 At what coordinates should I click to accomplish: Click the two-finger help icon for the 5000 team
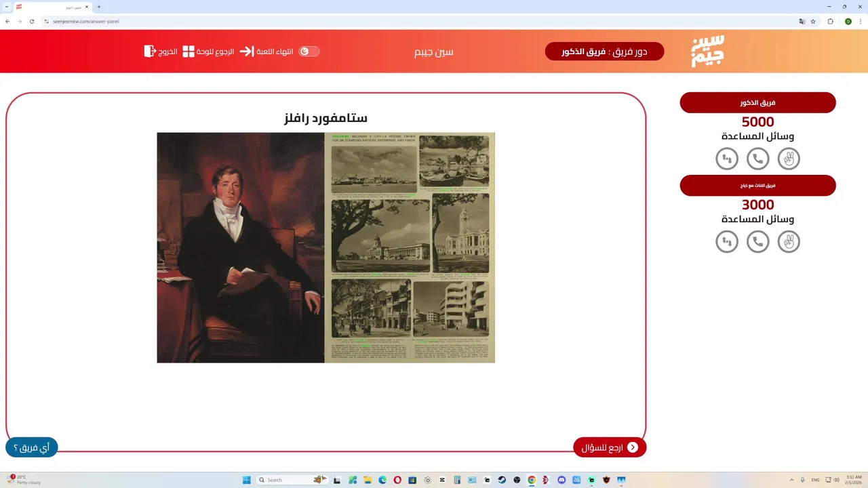coord(789,159)
